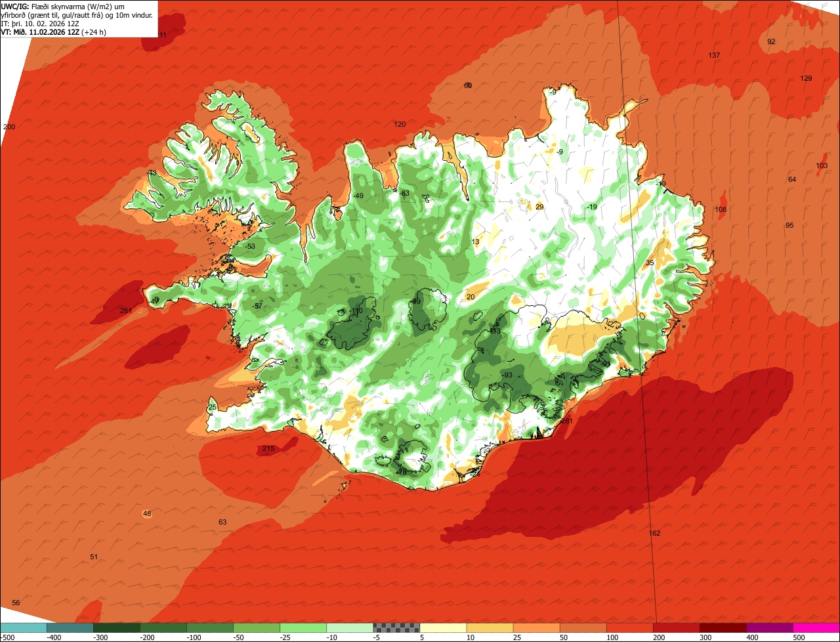The height and width of the screenshot is (642, 840).
Task: Select the 129 value near the top-right corner
Action: (806, 79)
